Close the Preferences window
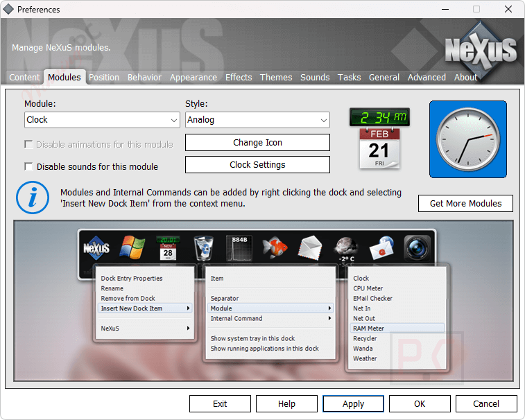 click(508, 10)
